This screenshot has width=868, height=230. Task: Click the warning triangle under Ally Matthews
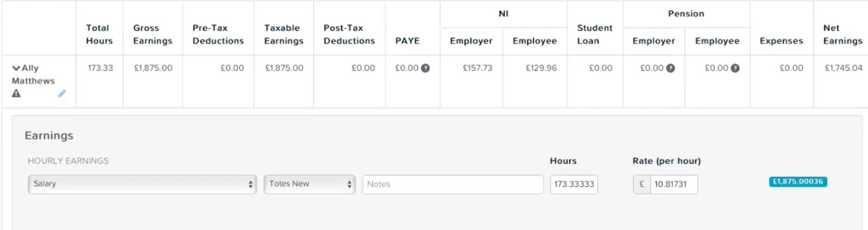pos(16,93)
